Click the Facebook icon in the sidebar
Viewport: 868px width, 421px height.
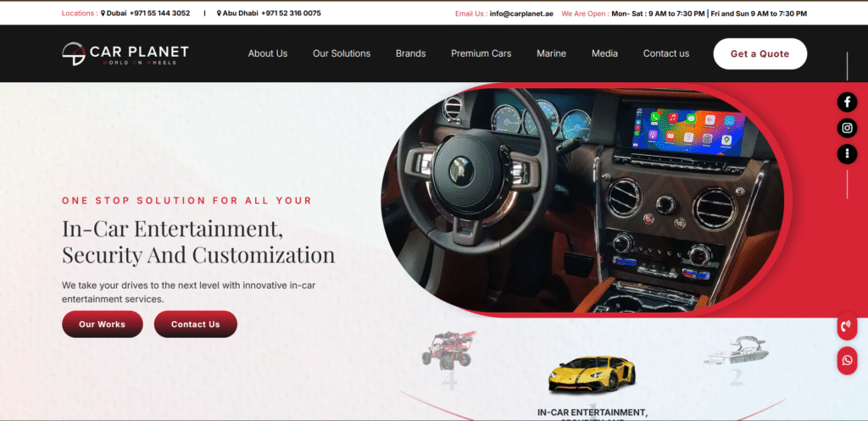click(847, 102)
